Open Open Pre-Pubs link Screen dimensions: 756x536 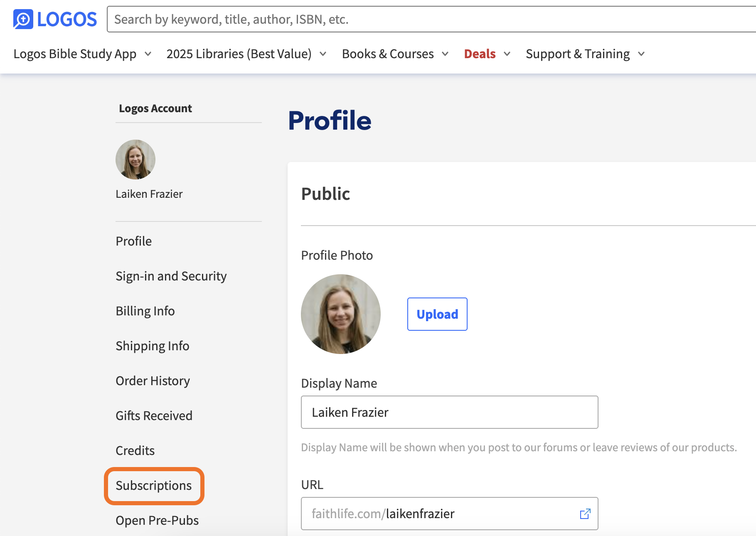(x=157, y=520)
